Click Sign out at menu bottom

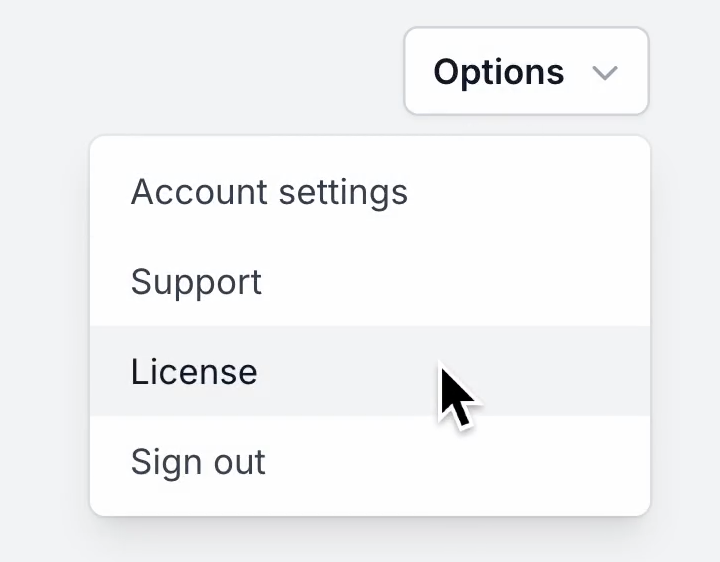370,461
